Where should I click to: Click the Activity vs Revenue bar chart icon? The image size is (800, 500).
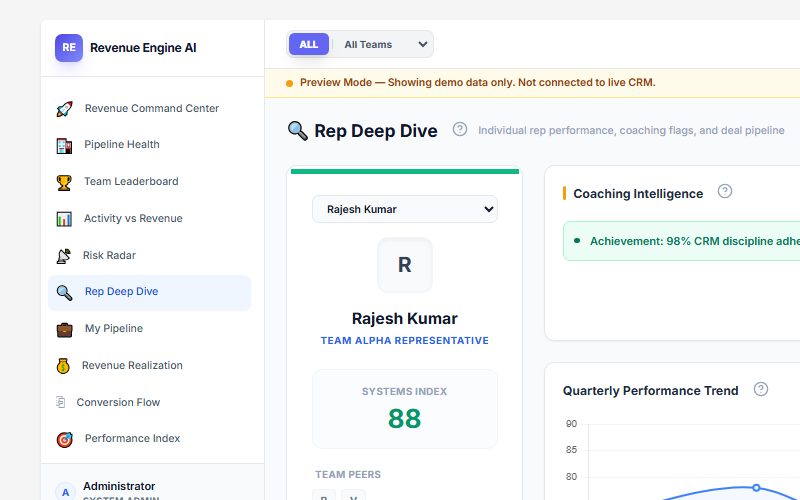click(64, 219)
